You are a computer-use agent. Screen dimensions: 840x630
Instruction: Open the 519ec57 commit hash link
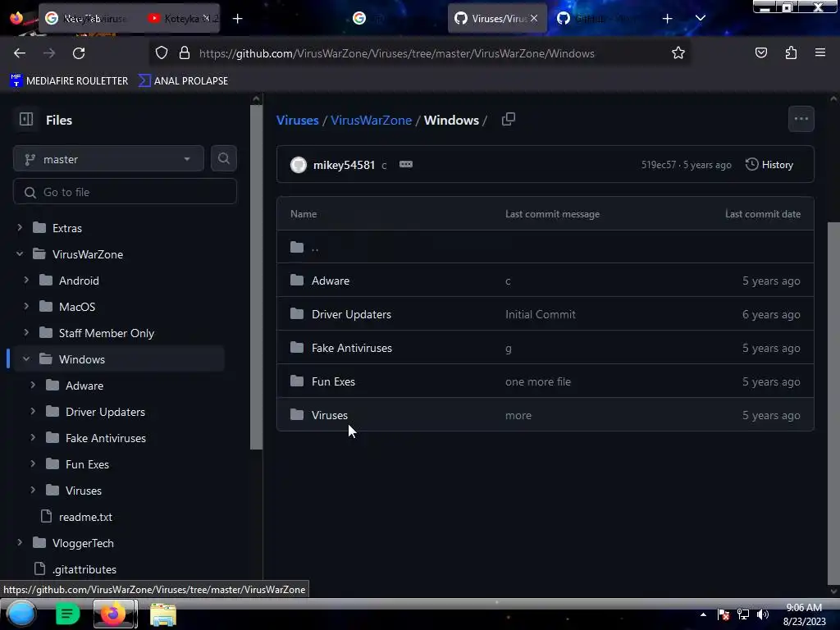[659, 165]
